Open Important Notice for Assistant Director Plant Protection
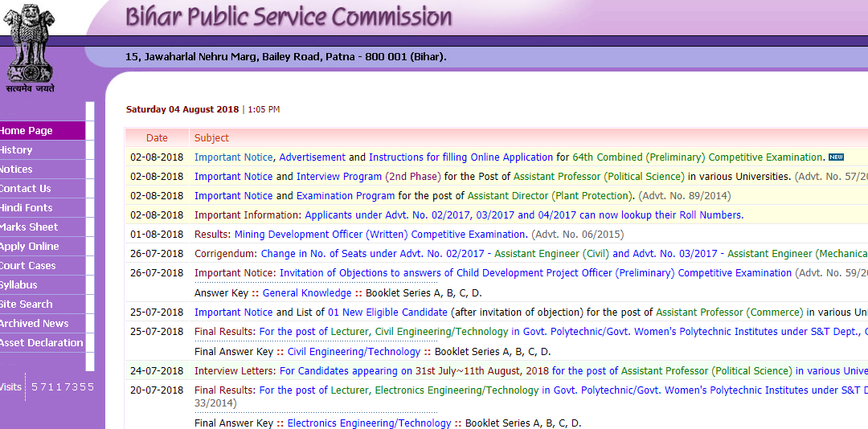Viewport: 868px width, 429px height. point(233,196)
